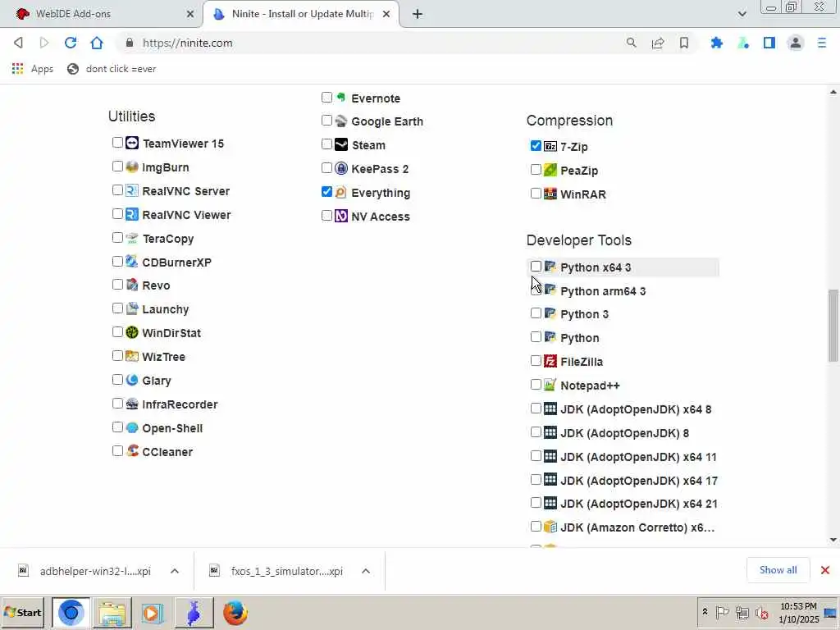
Task: Open the Windows Start menu
Action: [23, 612]
